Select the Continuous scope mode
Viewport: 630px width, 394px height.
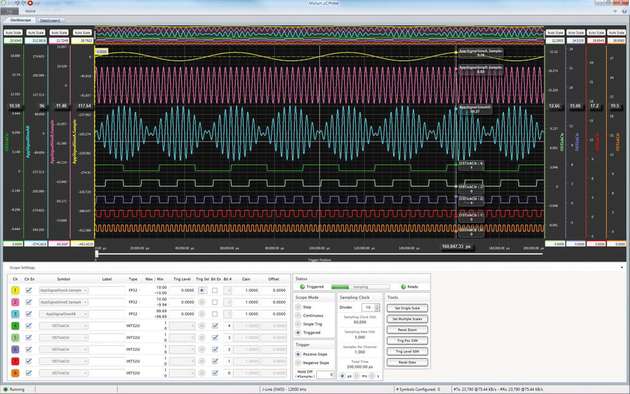pyautogui.click(x=298, y=316)
